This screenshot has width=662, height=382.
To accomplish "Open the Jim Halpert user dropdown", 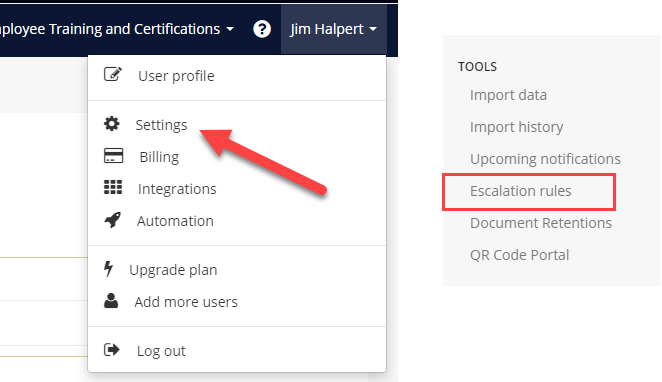I will coord(334,29).
